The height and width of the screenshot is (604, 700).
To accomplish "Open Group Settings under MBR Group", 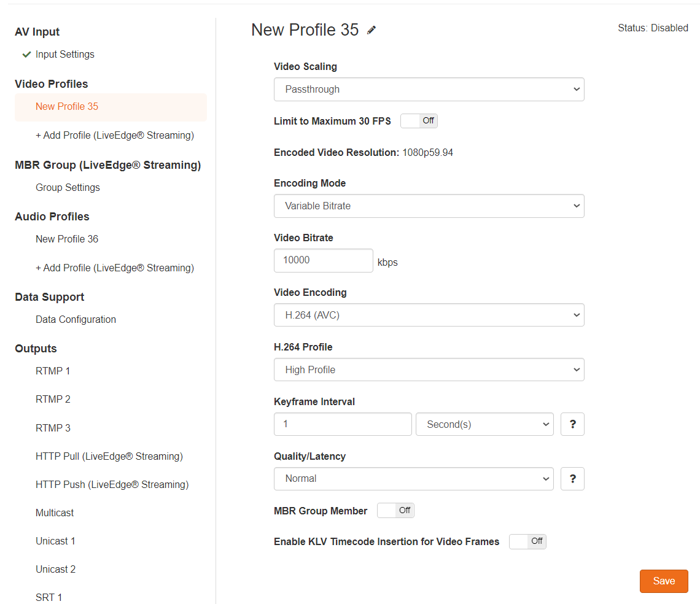I will (x=68, y=187).
